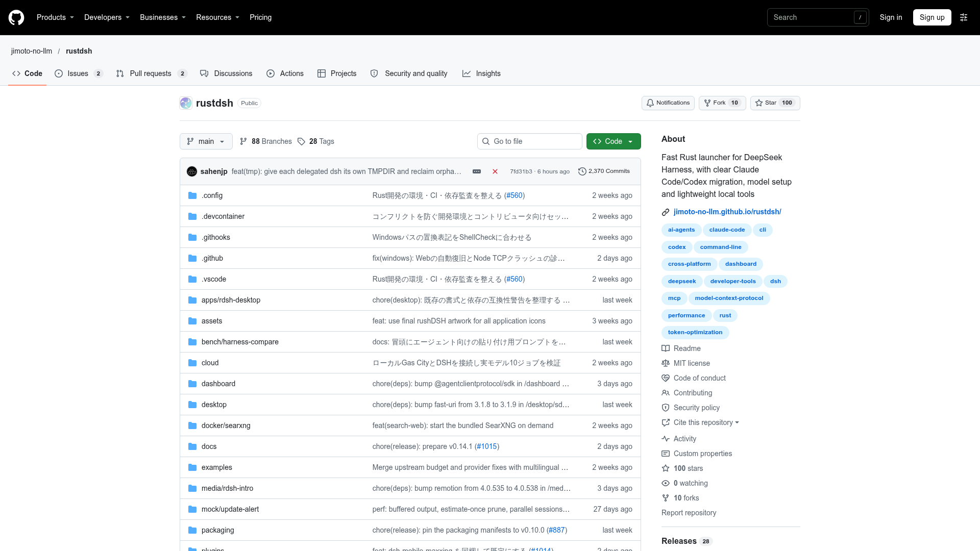Image resolution: width=980 pixels, height=551 pixels.
Task: Click the rustdsh repository avatar
Action: [186, 103]
